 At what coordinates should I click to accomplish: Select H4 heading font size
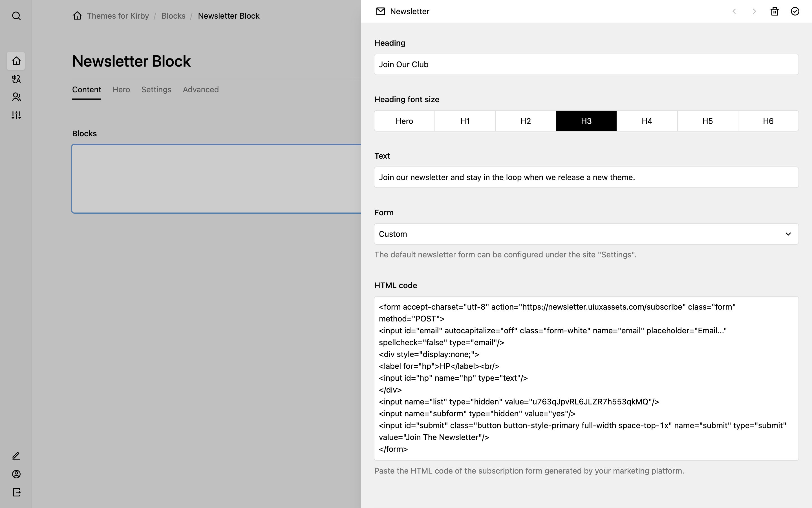click(x=647, y=121)
